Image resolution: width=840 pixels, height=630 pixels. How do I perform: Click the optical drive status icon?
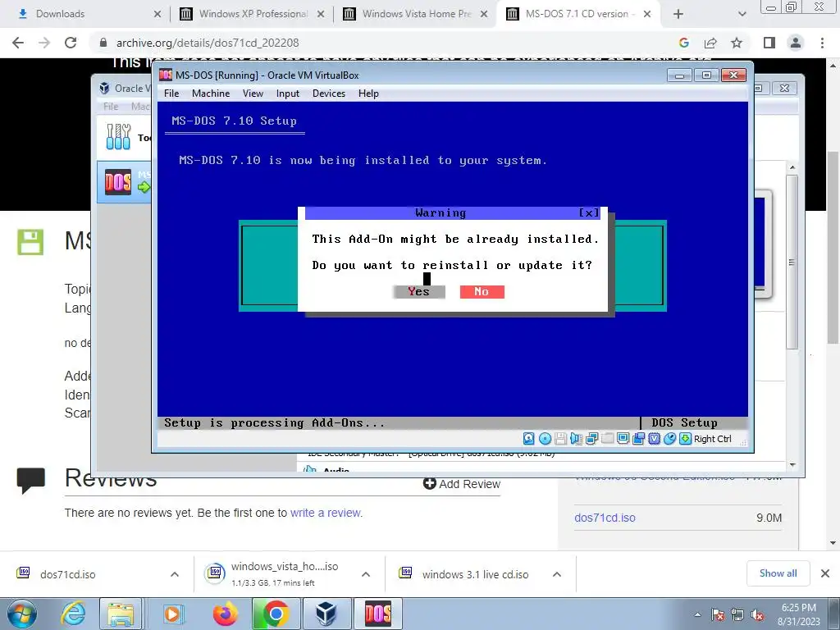coord(545,439)
